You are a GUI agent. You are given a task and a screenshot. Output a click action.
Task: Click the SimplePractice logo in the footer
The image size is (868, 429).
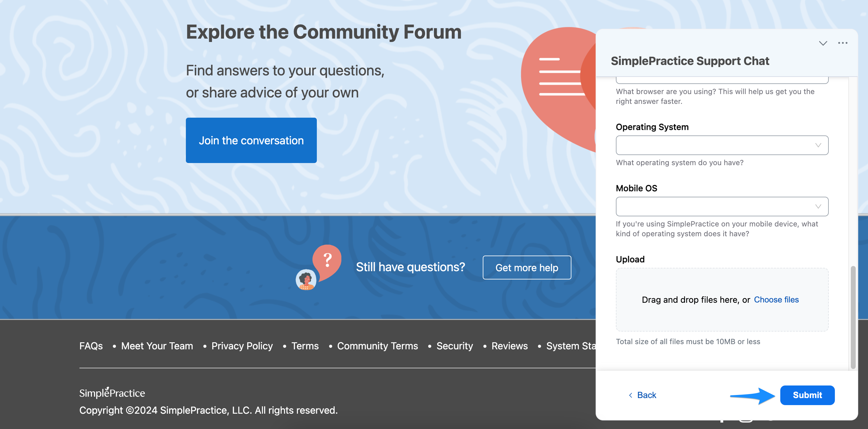pyautogui.click(x=112, y=393)
